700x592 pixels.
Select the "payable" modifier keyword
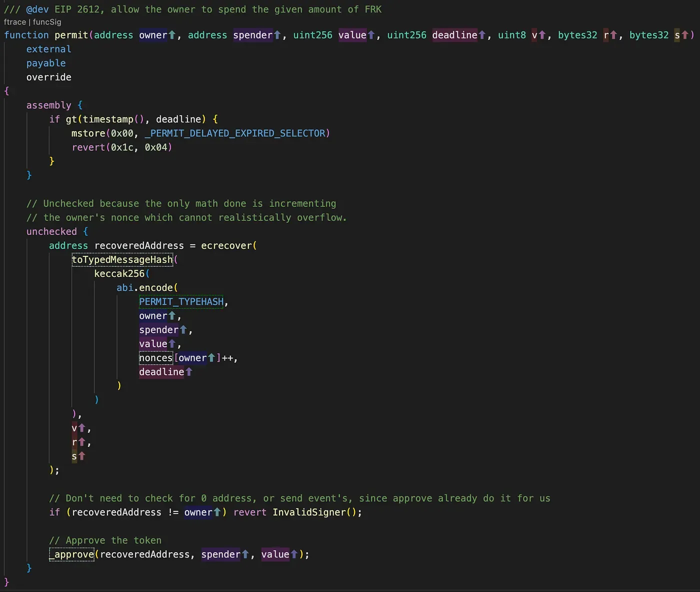point(46,63)
